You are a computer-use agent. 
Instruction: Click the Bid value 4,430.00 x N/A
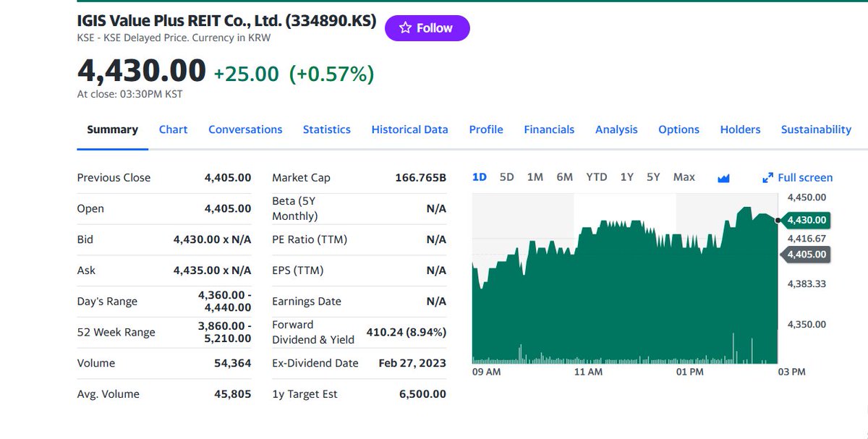[x=212, y=239]
